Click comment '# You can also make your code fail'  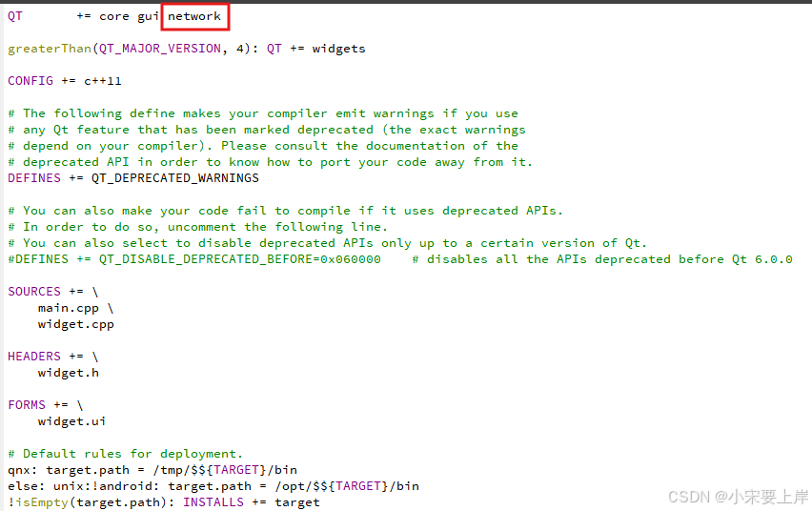[x=285, y=211]
